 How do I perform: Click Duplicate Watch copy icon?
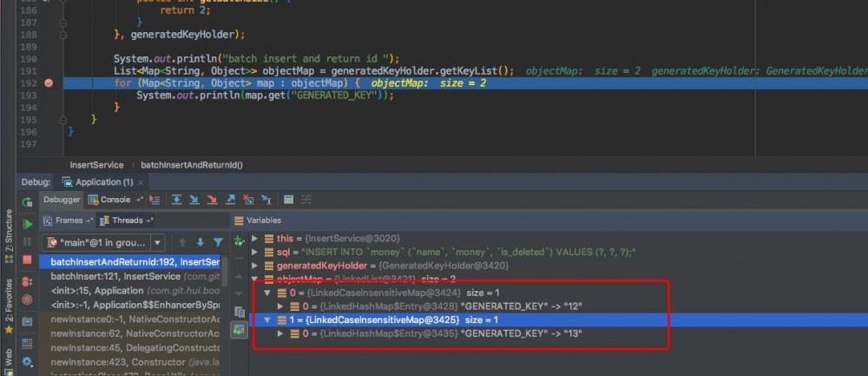(240, 312)
